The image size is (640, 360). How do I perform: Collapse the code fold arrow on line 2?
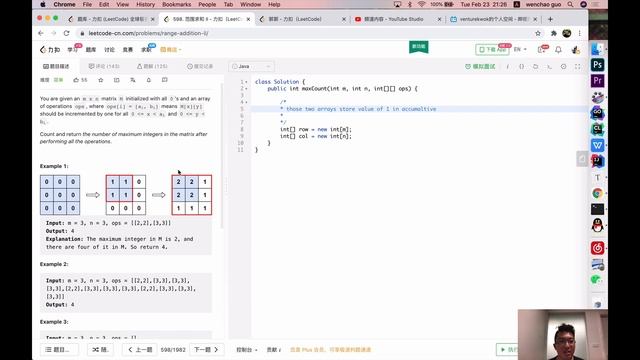pyautogui.click(x=247, y=89)
